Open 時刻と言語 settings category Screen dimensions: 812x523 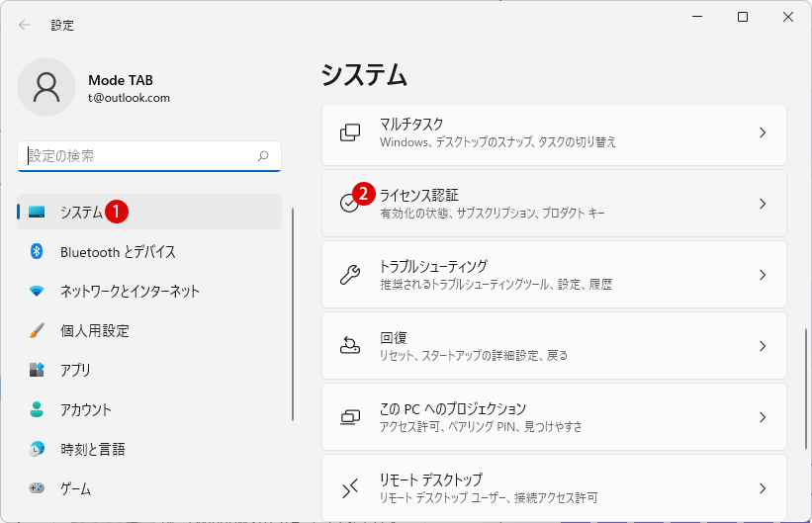pyautogui.click(x=149, y=449)
